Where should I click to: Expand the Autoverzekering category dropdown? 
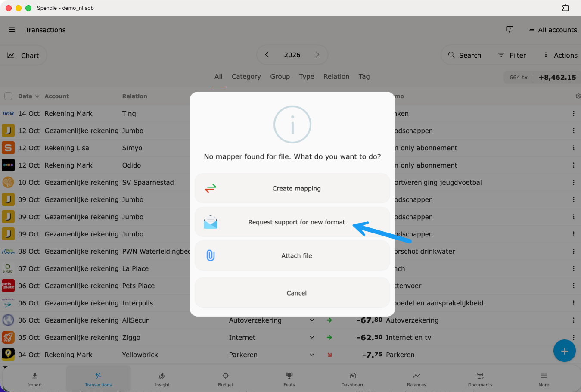[312, 320]
